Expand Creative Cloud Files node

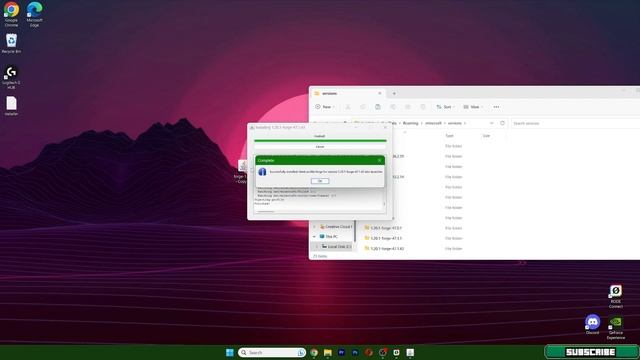coord(314,227)
